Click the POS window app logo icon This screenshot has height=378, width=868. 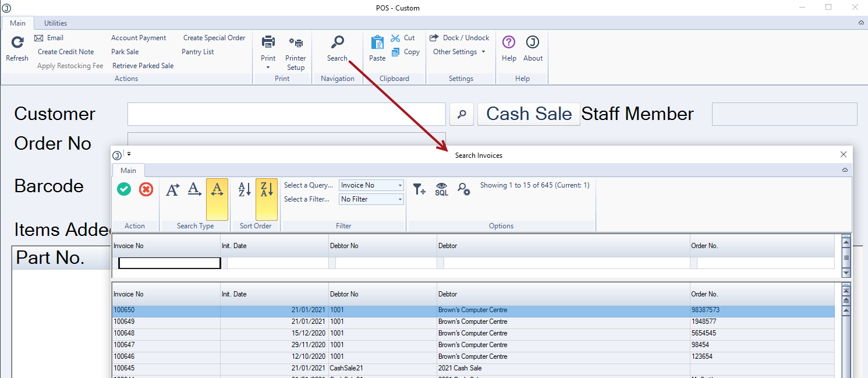point(6,8)
